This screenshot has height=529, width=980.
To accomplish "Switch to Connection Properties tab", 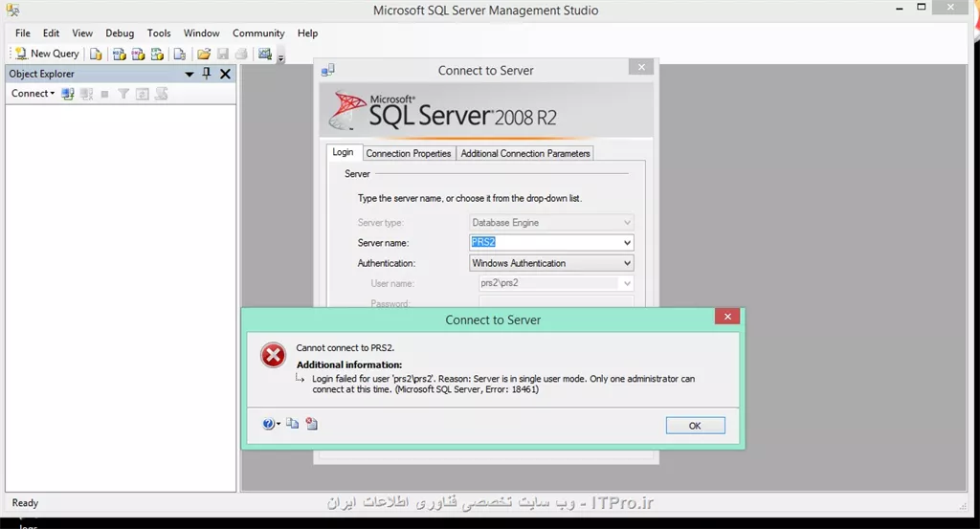I will pos(408,154).
